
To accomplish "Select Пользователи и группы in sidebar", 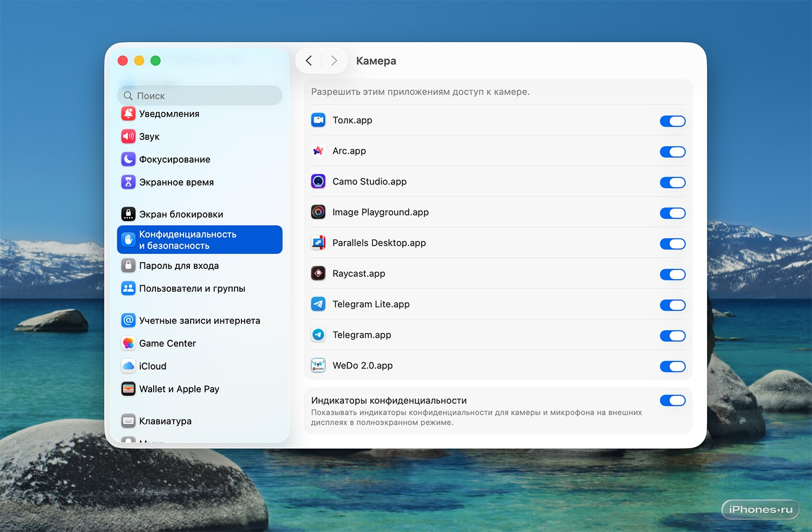I will click(200, 288).
